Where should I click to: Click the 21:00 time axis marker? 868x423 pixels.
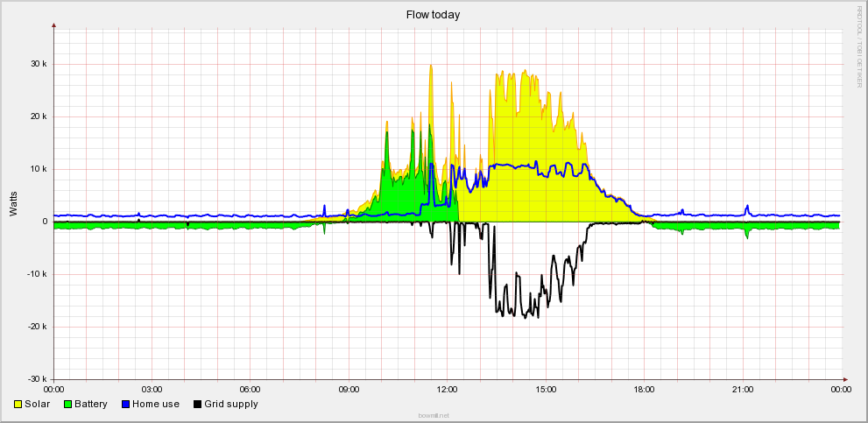[743, 388]
